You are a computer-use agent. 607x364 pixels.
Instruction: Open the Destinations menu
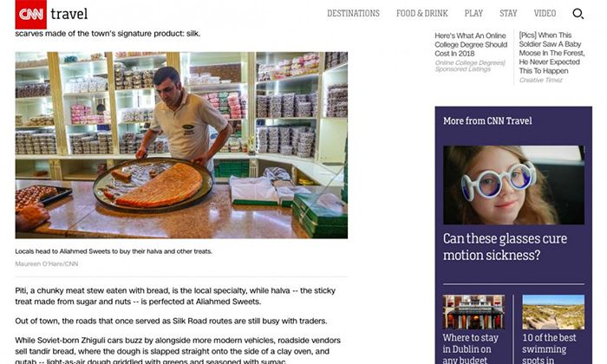click(353, 13)
